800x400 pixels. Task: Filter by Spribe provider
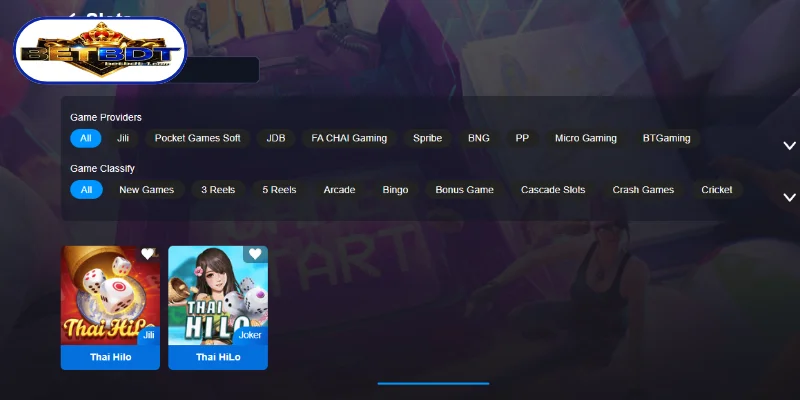(x=428, y=138)
